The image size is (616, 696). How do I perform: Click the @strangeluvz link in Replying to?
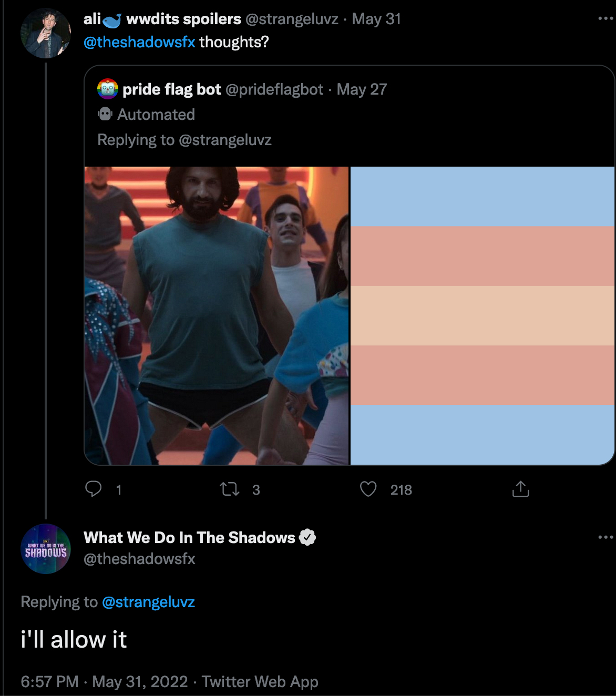(148, 602)
